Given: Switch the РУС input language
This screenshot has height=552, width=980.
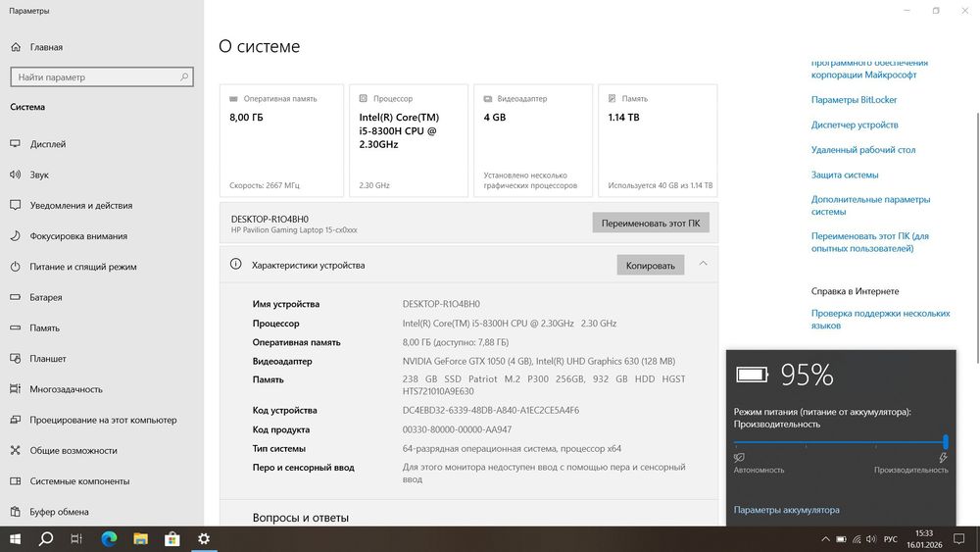Looking at the screenshot, I should (x=891, y=539).
